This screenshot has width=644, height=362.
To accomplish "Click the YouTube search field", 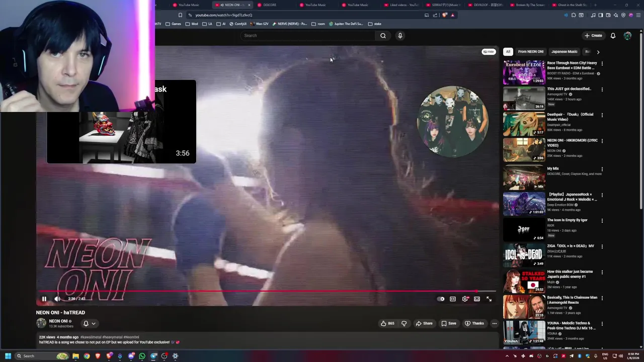I will tap(307, 36).
